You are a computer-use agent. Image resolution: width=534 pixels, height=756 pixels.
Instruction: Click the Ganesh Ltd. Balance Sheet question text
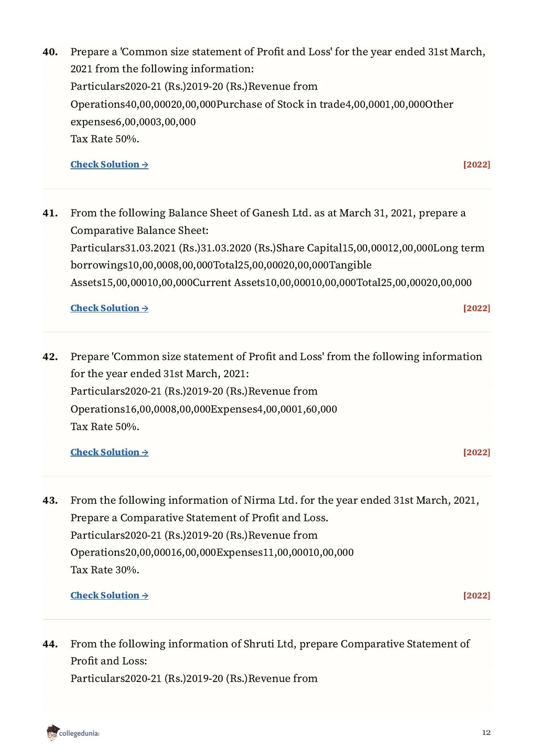[x=268, y=221]
